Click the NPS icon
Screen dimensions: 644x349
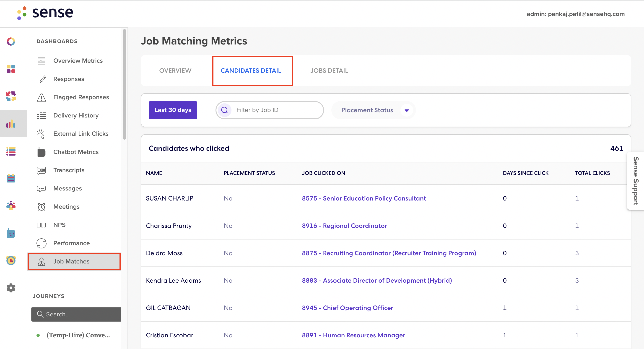[x=42, y=225]
